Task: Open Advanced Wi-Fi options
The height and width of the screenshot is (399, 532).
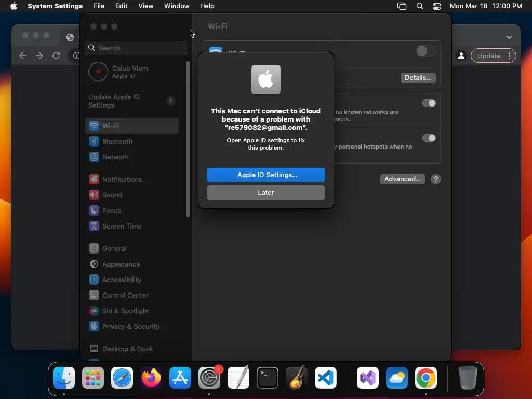Action: coord(403,179)
